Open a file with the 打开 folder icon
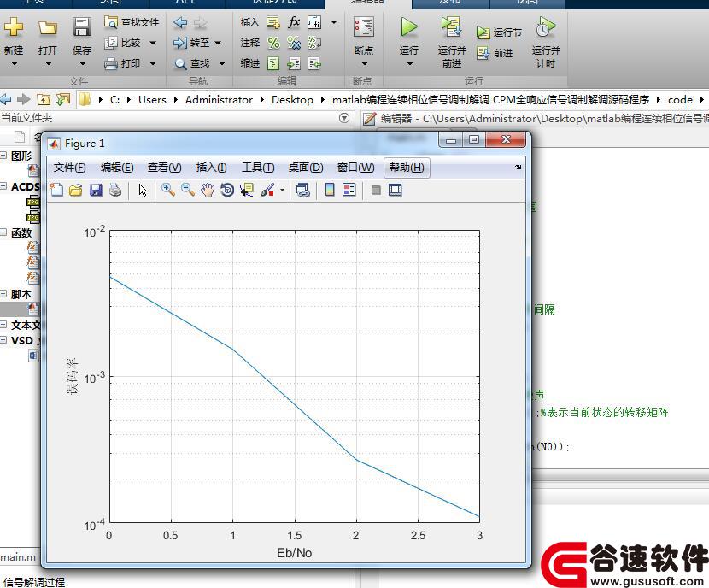This screenshot has height=588, width=709. (x=48, y=28)
